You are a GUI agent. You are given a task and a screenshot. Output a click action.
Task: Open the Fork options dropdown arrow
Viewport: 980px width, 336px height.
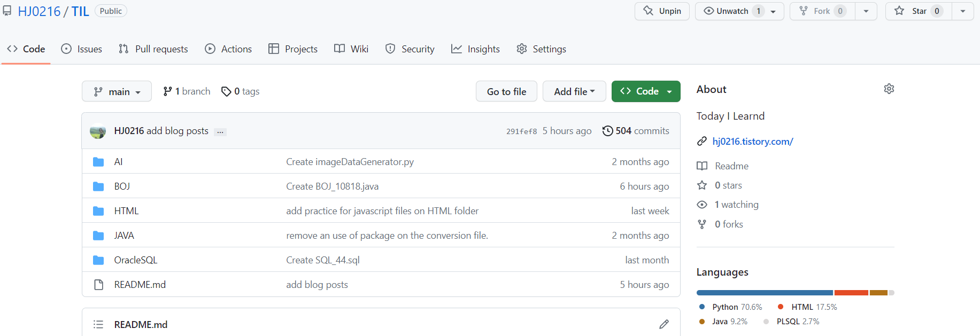(866, 11)
